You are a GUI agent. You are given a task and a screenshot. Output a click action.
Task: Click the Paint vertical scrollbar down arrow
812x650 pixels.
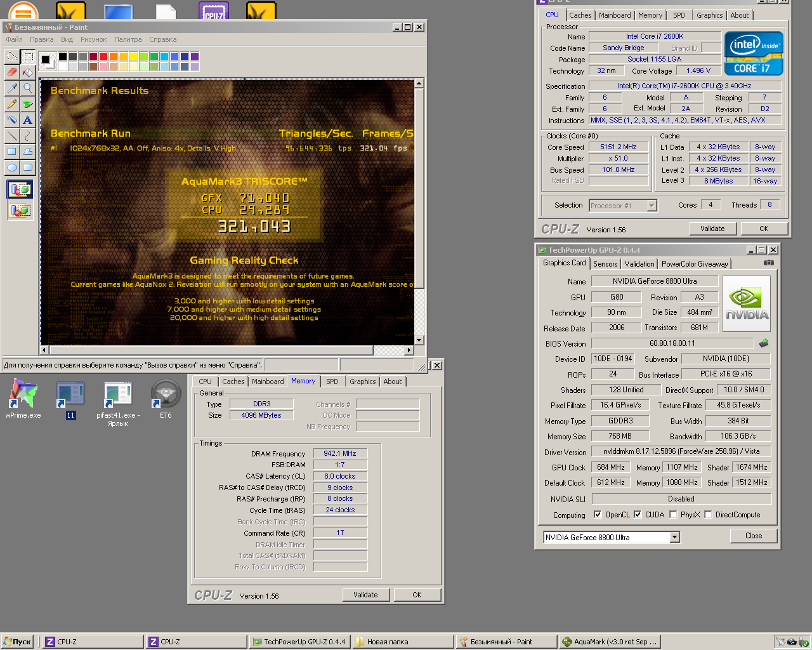419,340
